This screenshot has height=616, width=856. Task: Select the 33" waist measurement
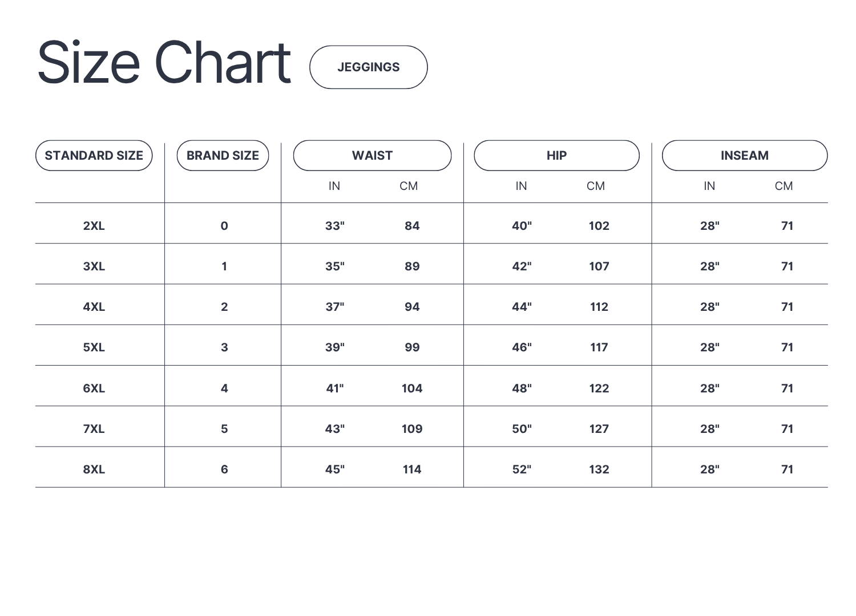coord(334,226)
